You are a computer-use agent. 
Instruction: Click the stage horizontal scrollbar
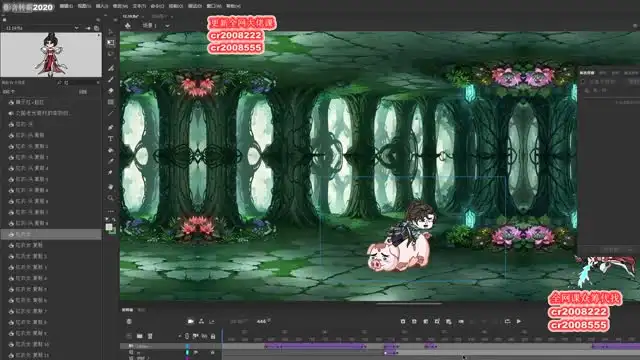click(409, 303)
